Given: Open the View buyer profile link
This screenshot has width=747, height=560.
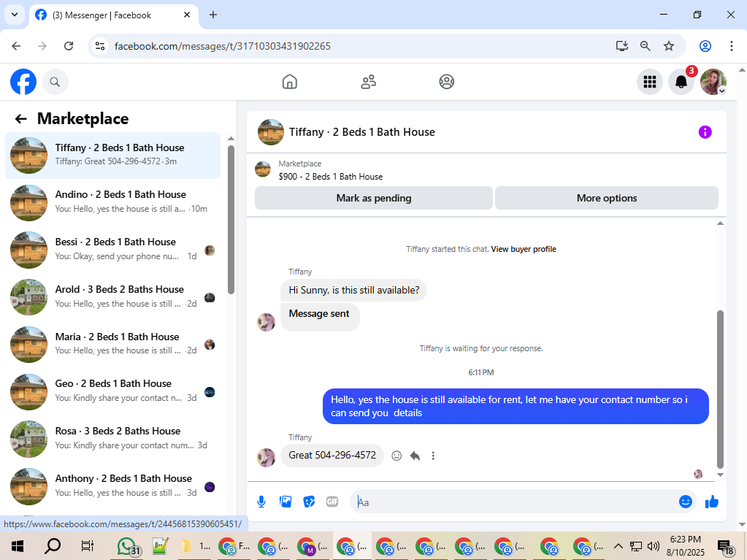Looking at the screenshot, I should [524, 249].
